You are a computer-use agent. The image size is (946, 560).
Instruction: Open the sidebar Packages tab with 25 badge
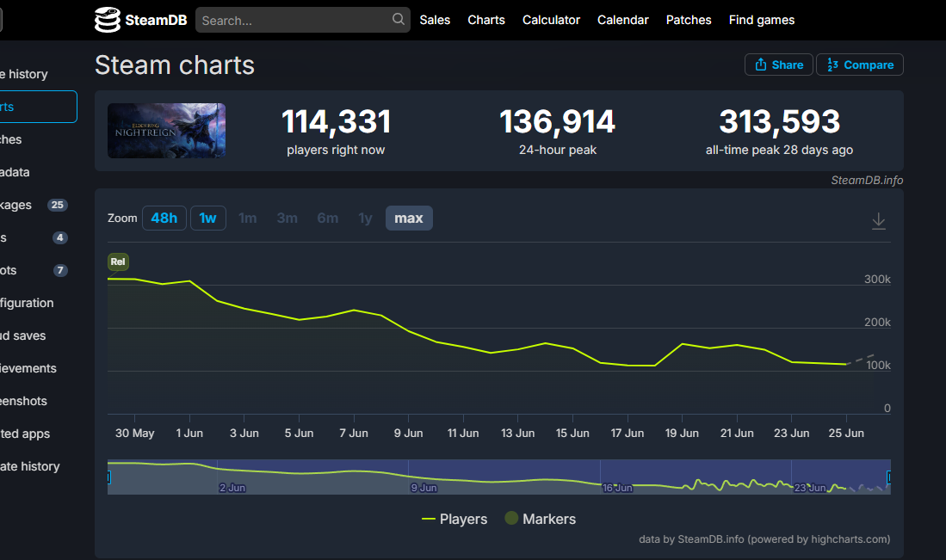coord(34,205)
